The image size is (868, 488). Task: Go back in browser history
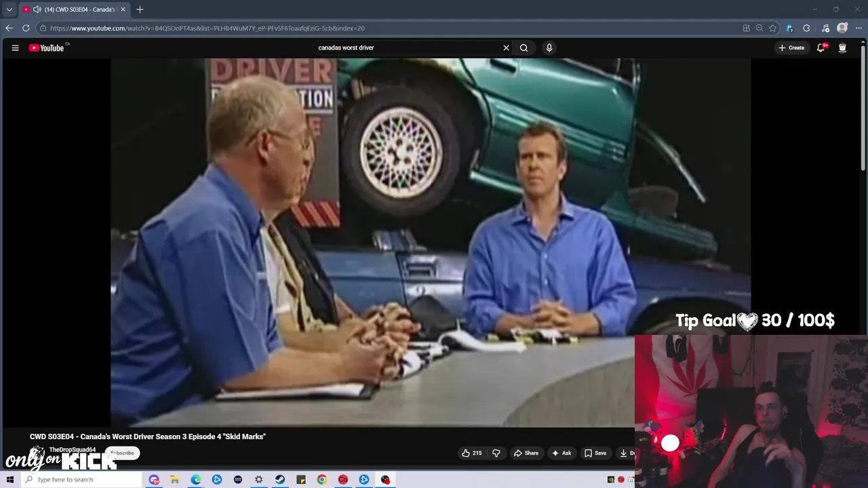click(x=9, y=28)
